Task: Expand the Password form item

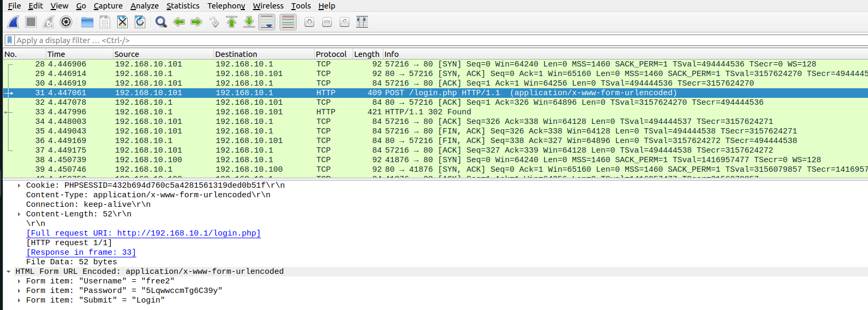Action: 19,291
